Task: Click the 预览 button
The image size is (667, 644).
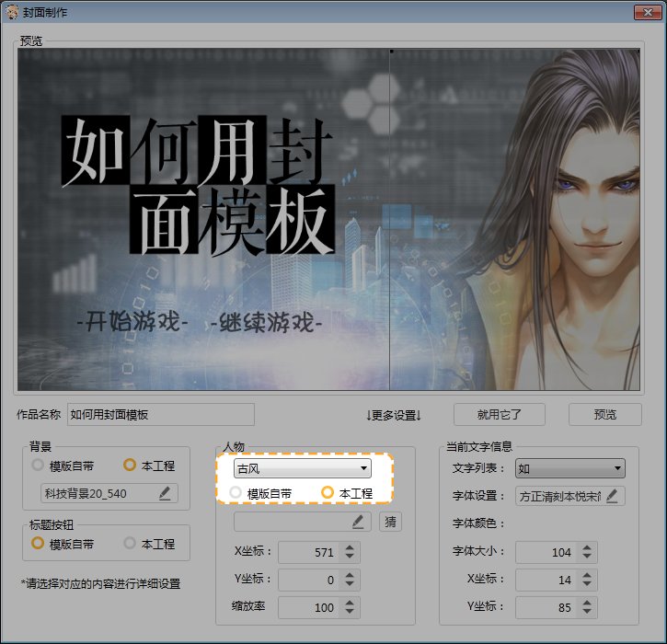Action: (x=604, y=414)
